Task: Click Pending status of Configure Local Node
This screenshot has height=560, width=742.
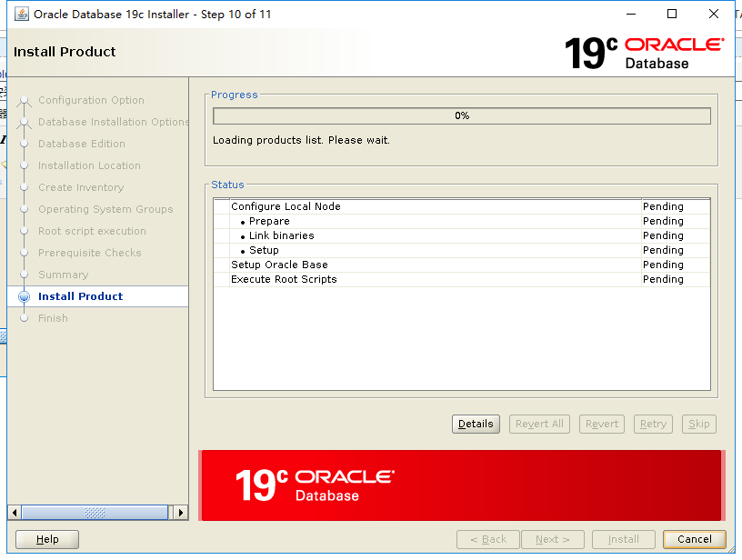Action: 663,206
